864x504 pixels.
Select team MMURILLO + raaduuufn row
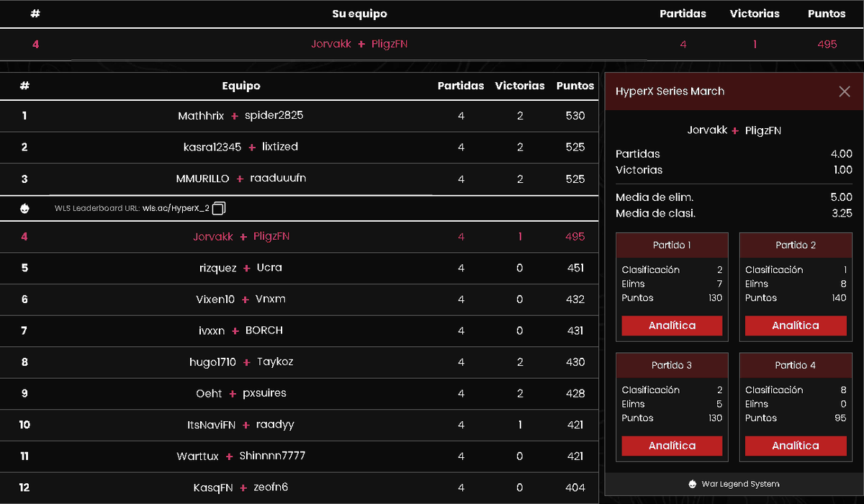[x=299, y=179]
